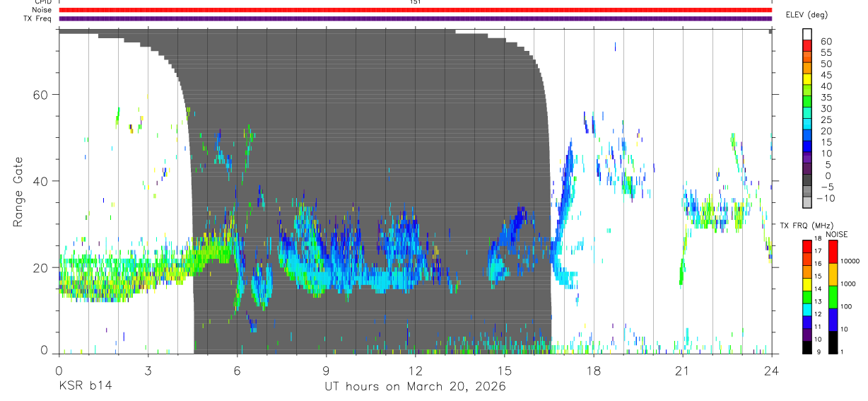The image size is (868, 401).
Task: Click the x-axis hour tick '9'
Action: tap(326, 371)
